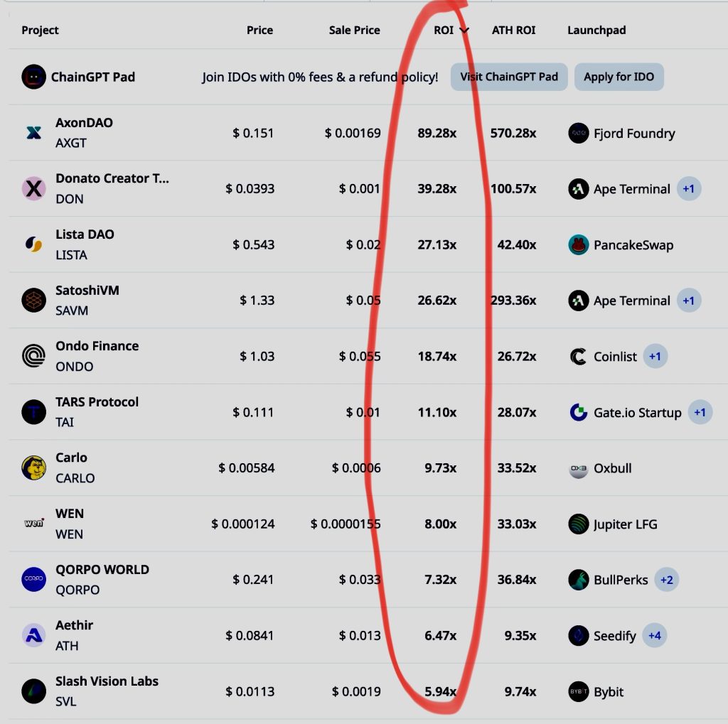Open the Lista DAO project link
728x724 pixels.
(85, 234)
